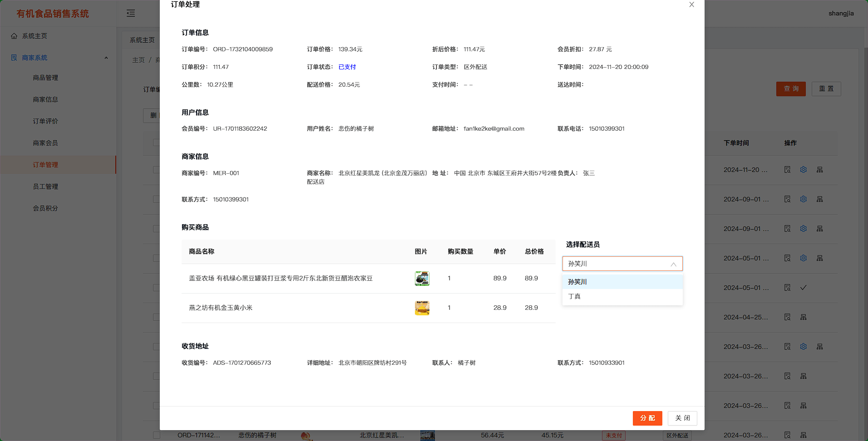
Task: Collapse the 商家系统 submenu arrow
Action: click(106, 58)
